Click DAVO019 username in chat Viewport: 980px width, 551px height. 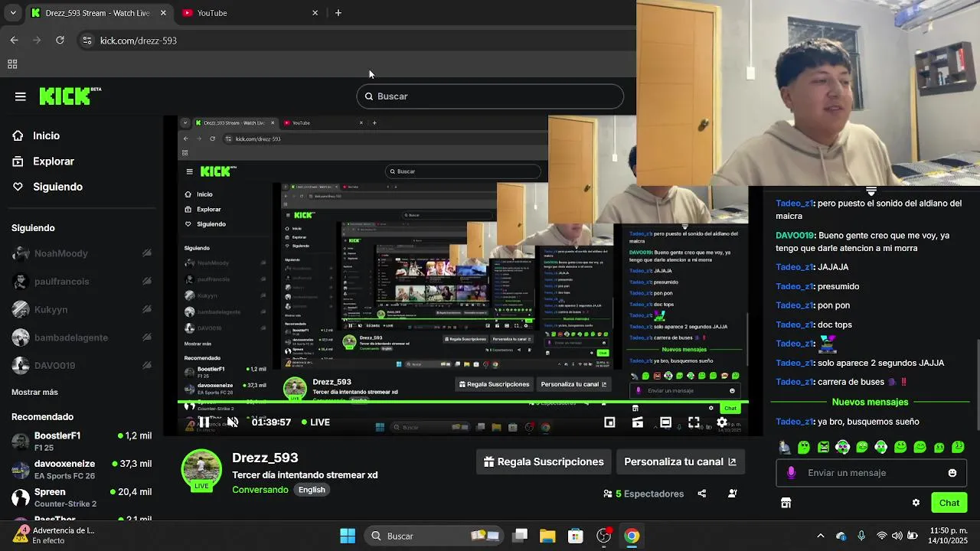point(795,236)
